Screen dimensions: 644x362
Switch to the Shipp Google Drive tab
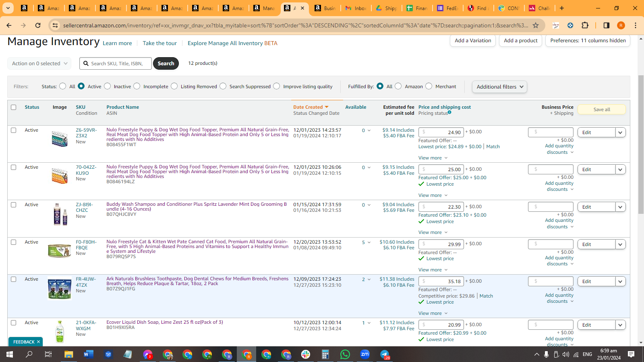[x=387, y=8]
